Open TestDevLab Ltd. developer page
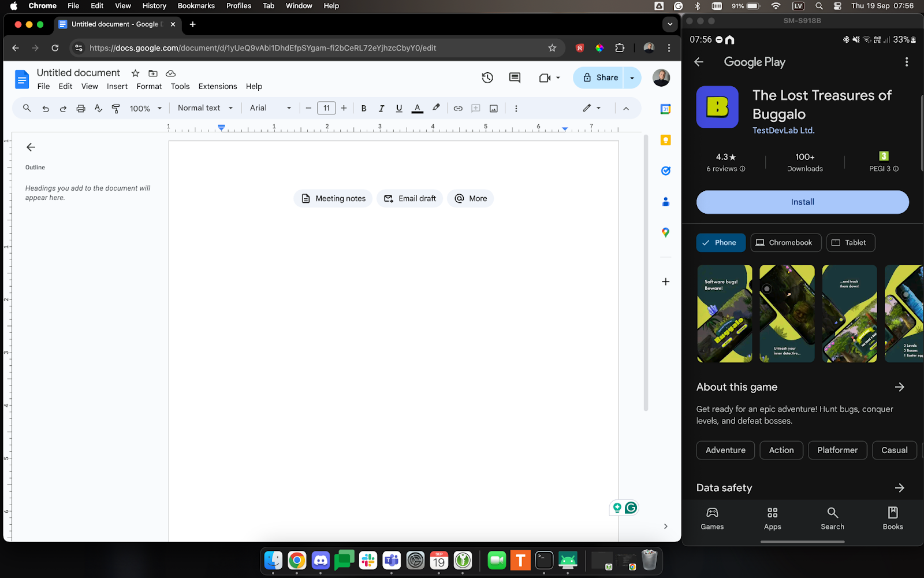 (x=783, y=131)
